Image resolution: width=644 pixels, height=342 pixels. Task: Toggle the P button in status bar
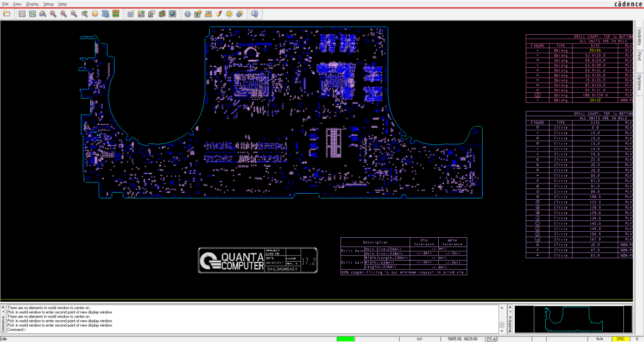click(488, 339)
